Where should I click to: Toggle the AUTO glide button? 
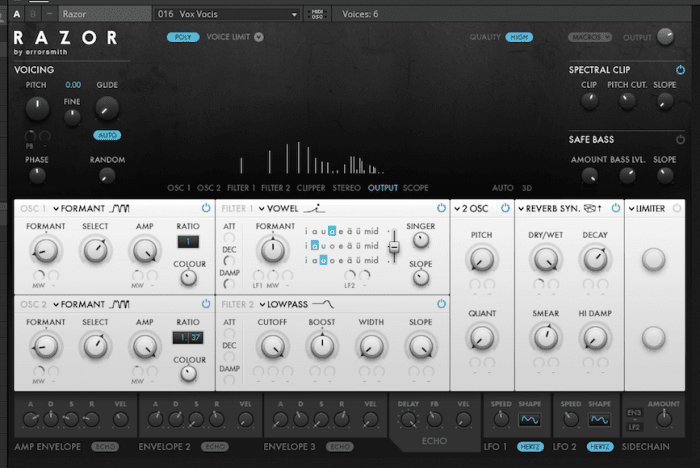pyautogui.click(x=107, y=135)
